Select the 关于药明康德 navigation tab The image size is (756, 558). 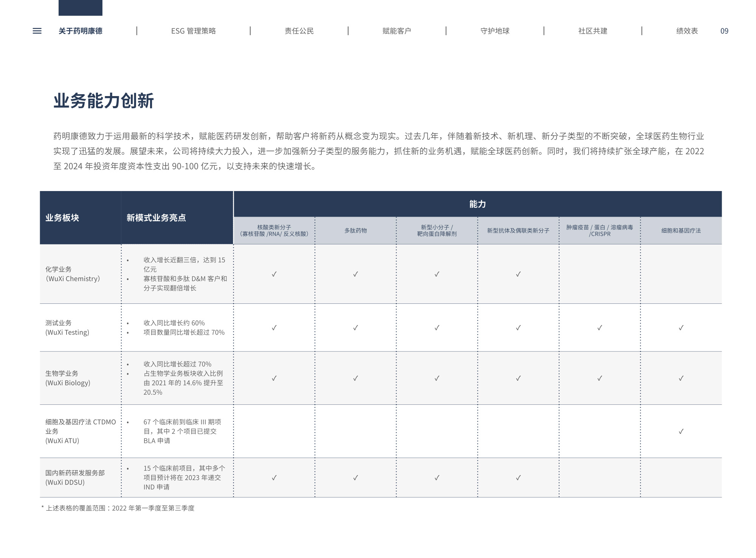80,31
